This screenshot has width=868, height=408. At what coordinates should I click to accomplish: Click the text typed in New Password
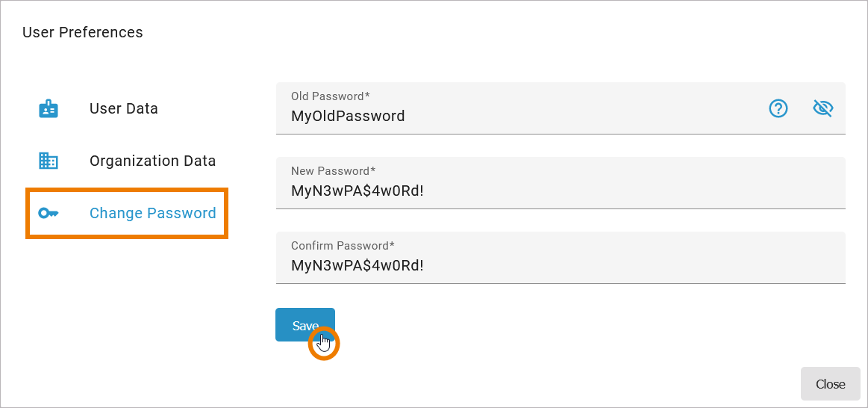(x=357, y=191)
